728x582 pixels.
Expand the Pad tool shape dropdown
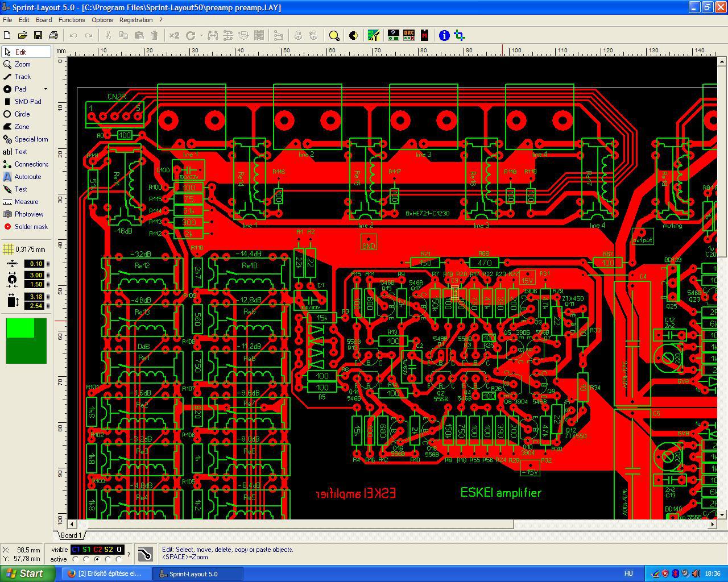[46, 89]
